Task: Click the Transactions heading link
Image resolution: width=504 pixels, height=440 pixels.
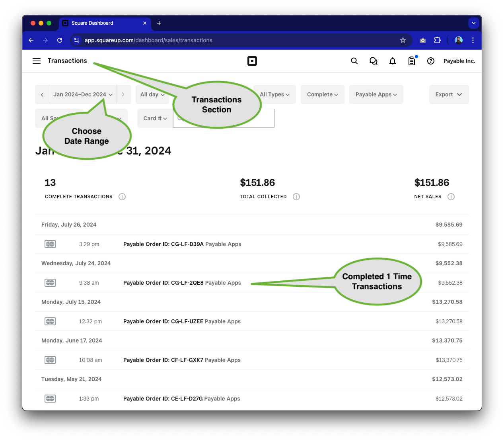Action: click(67, 61)
